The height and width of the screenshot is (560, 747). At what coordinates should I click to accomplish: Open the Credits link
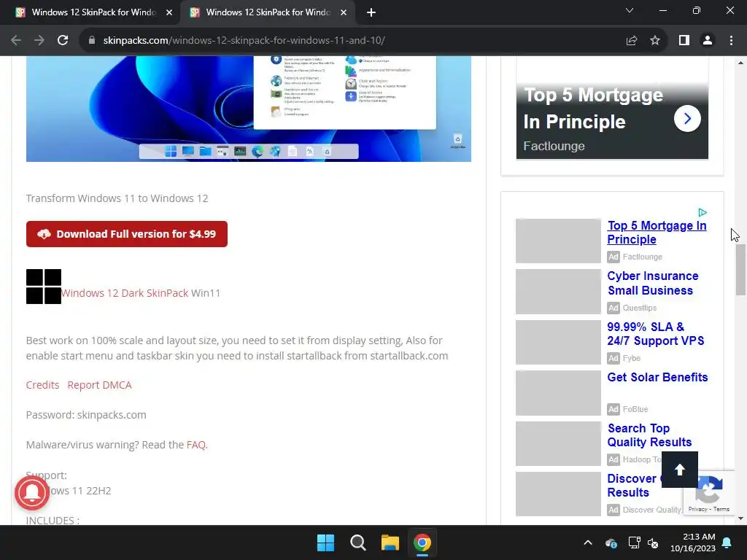tap(42, 385)
